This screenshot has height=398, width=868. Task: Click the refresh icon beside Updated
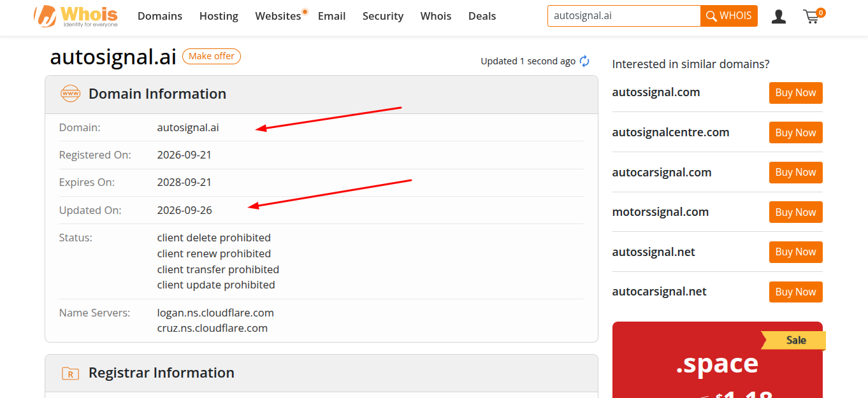584,61
